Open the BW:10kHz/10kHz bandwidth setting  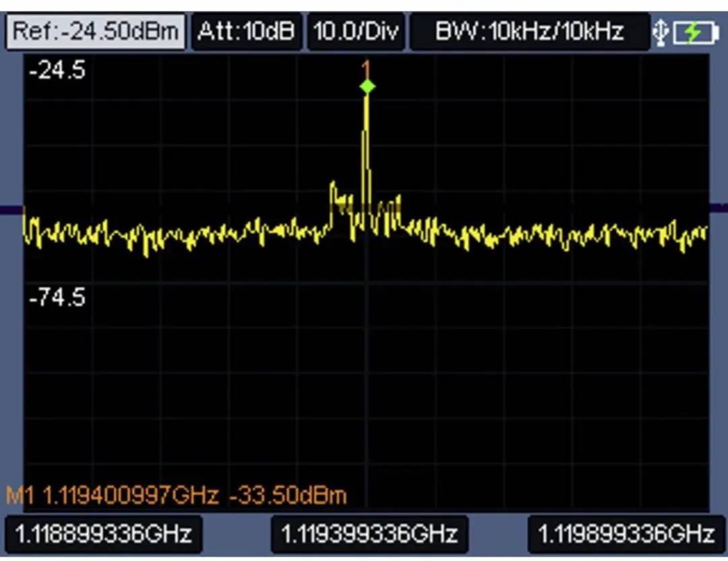point(529,32)
